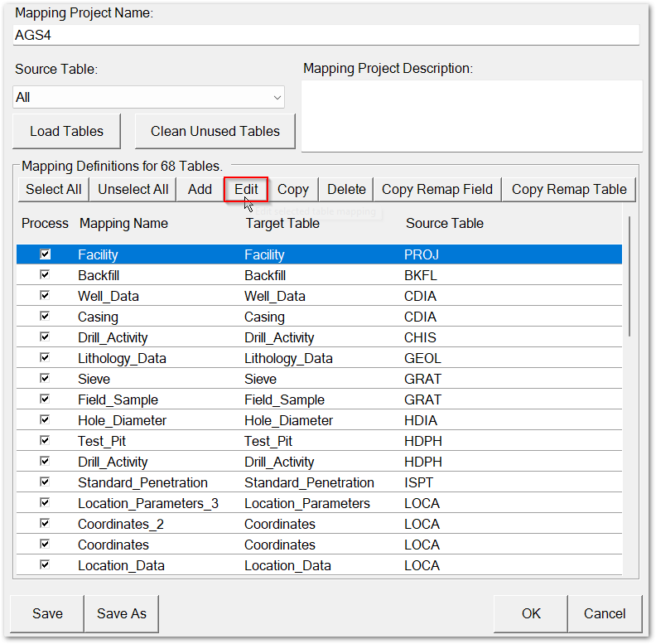Select Drill_Activity mapping with source HDPH
The height and width of the screenshot is (644, 656).
pos(113,462)
